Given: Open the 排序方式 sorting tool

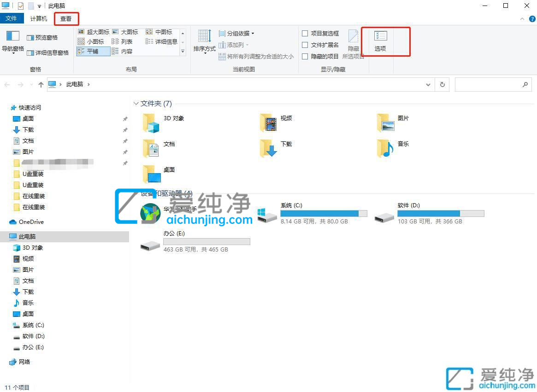Looking at the screenshot, I should pos(204,41).
